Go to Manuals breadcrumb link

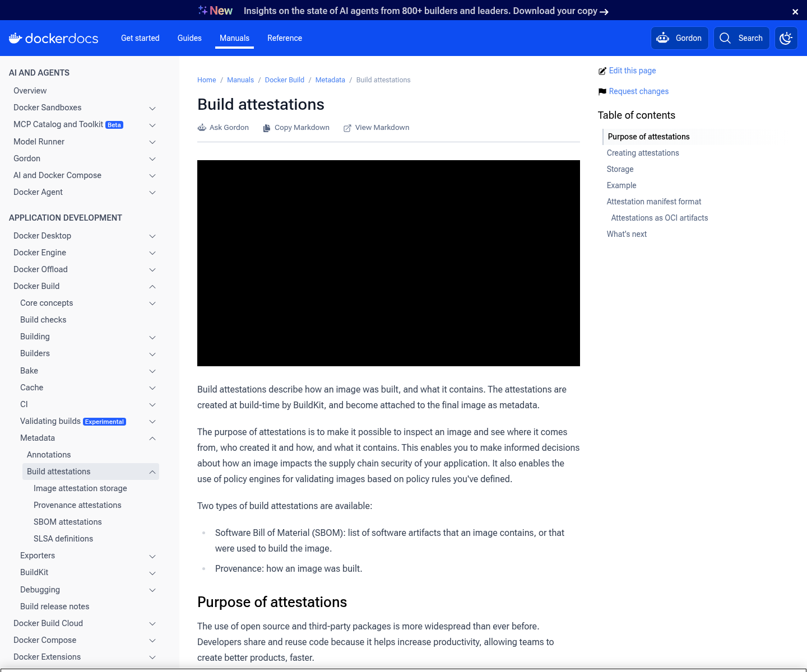pyautogui.click(x=240, y=80)
